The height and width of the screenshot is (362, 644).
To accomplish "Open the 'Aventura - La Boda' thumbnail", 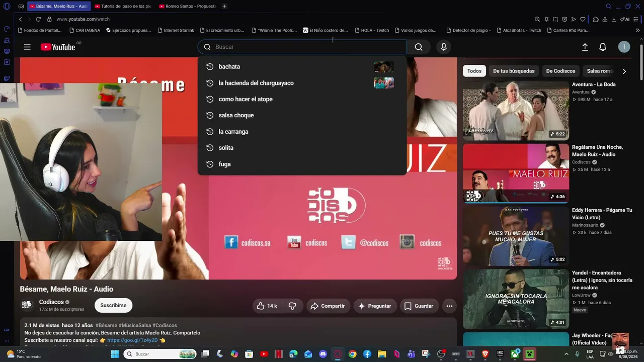I will tap(516, 110).
